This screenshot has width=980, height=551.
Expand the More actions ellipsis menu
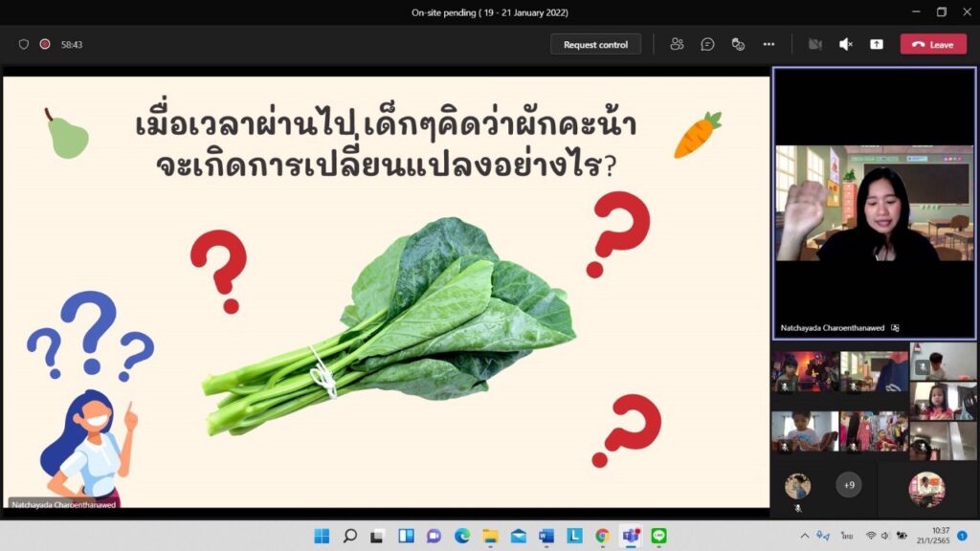click(768, 44)
